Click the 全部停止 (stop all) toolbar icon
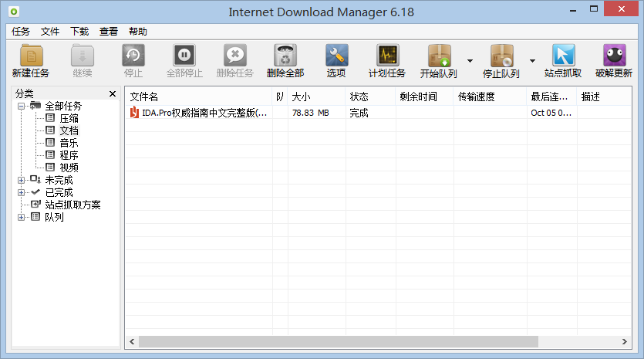This screenshot has height=359, width=644. pos(184,56)
